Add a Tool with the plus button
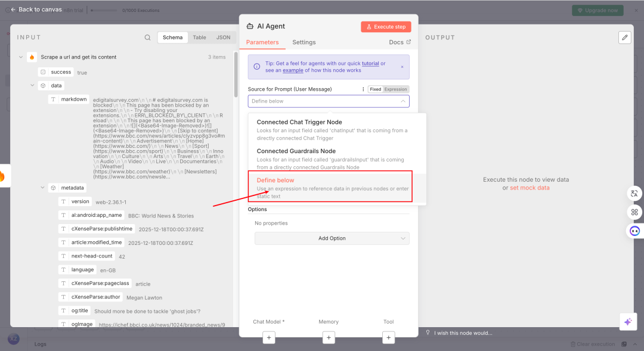This screenshot has width=644, height=351. point(389,337)
